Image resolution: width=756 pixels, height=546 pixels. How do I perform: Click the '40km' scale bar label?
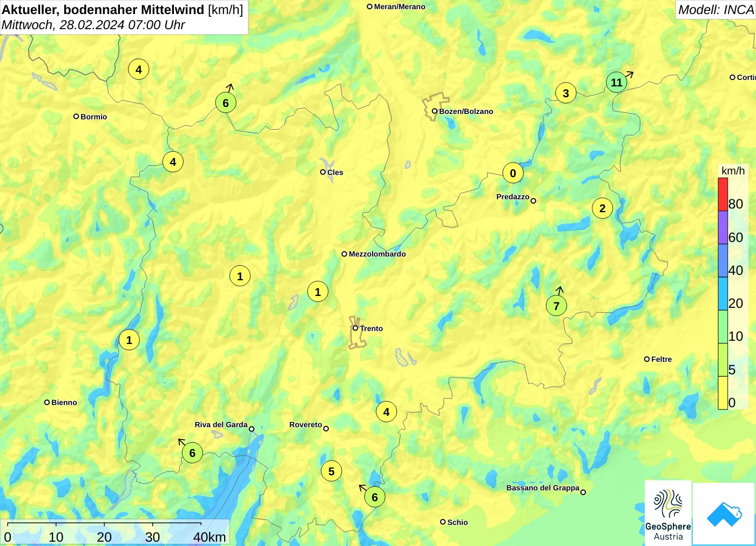210,537
